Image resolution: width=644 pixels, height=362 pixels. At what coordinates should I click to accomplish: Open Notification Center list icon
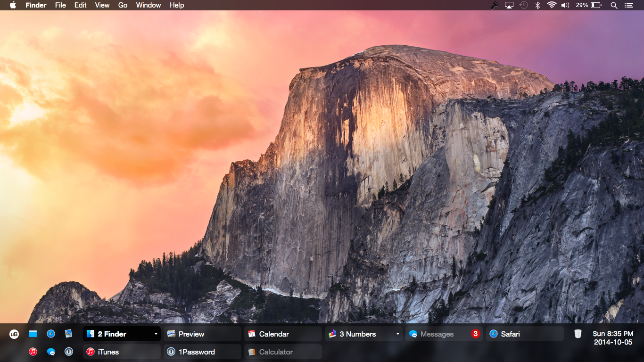pos(628,5)
